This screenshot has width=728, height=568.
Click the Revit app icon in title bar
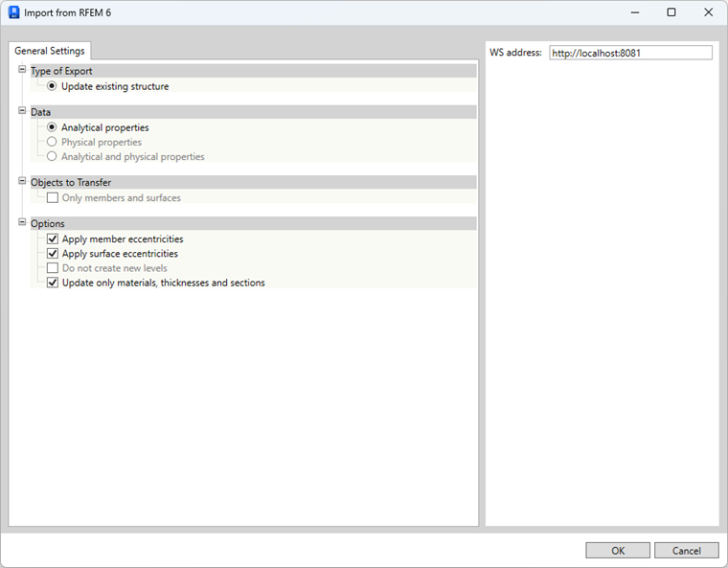pos(13,12)
